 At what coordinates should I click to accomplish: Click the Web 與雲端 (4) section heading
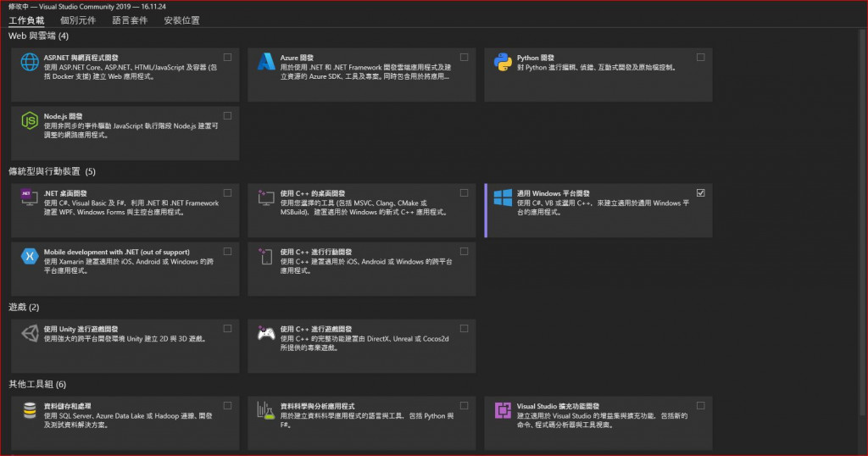coord(38,36)
